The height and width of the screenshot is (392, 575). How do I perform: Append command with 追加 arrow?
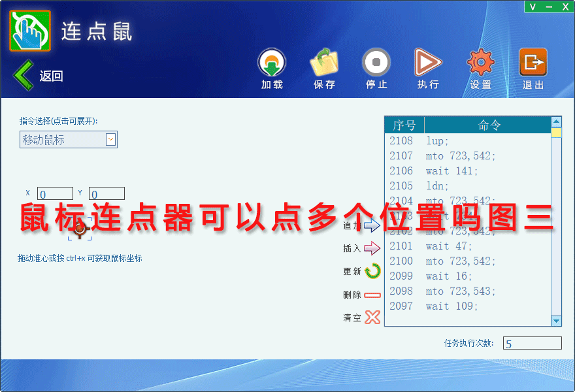372,225
